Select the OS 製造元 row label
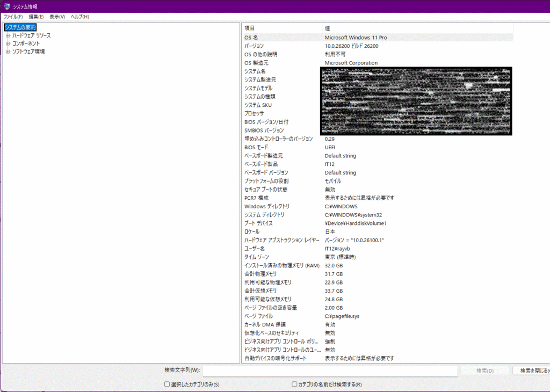 point(256,63)
